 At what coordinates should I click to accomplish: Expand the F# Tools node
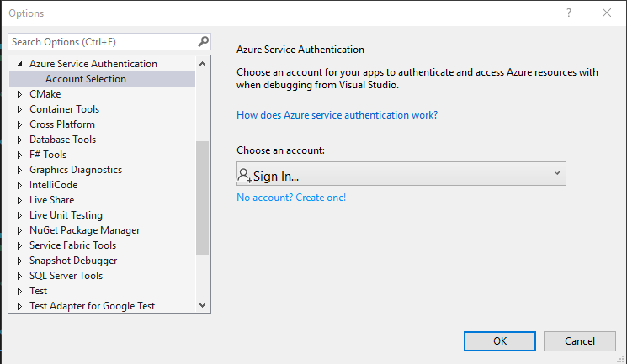(19, 155)
